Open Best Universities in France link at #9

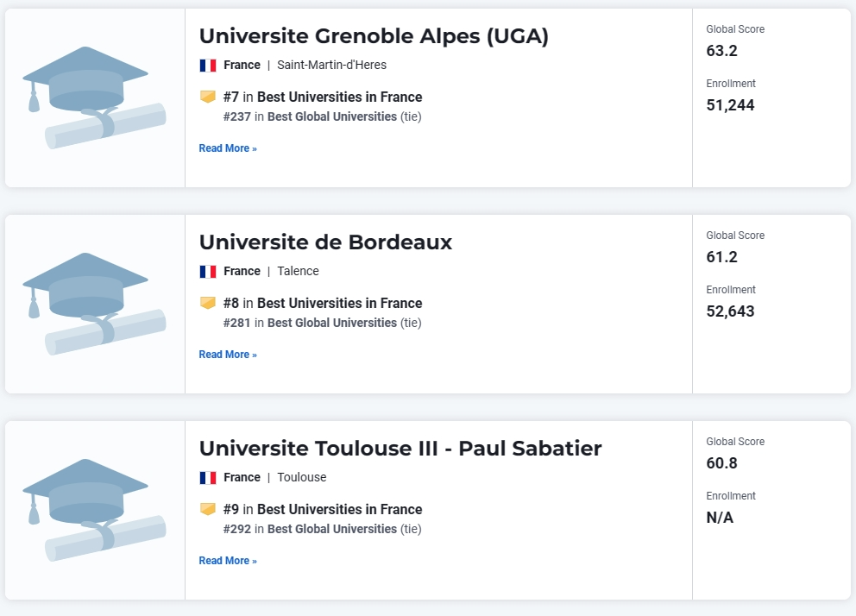pos(340,510)
